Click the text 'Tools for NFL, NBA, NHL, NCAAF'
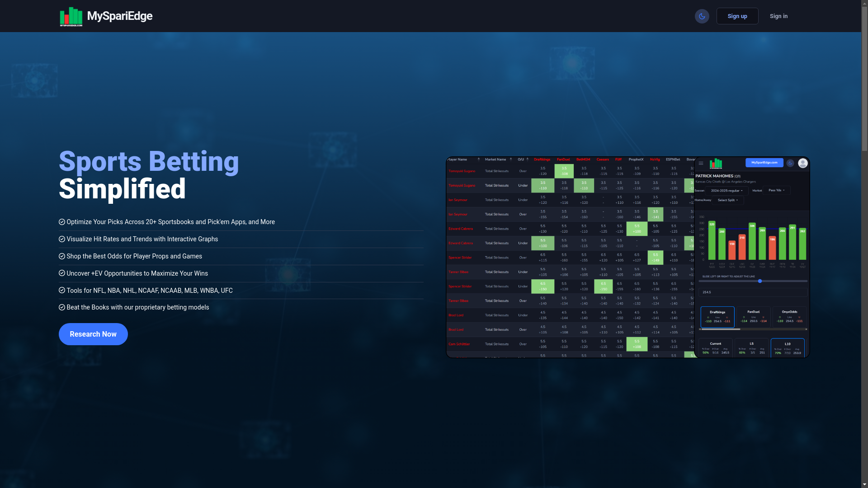868x488 pixels. 113,291
